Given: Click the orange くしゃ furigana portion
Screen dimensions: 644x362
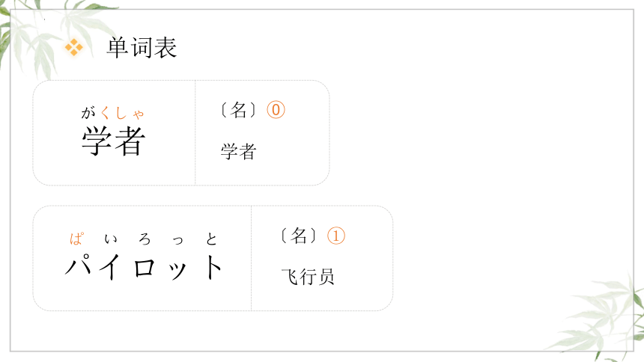Looking at the screenshot, I should point(122,112).
